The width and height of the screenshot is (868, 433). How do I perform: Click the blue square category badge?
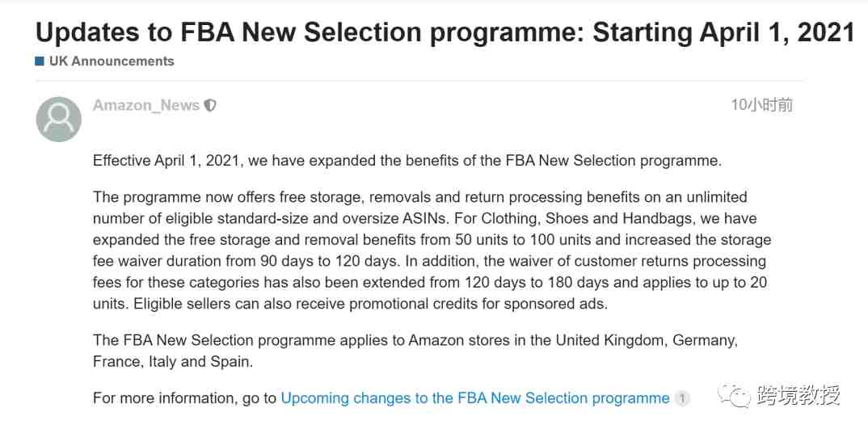pyautogui.click(x=40, y=61)
